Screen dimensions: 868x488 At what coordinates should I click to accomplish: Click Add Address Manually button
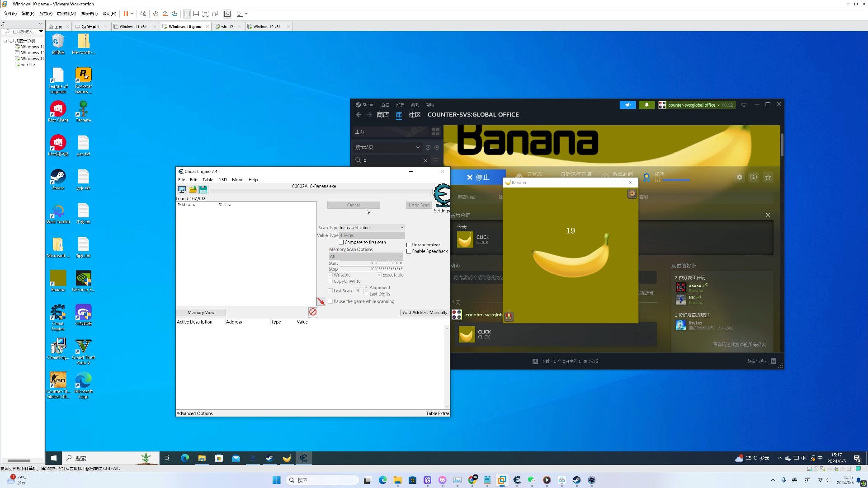(x=425, y=313)
